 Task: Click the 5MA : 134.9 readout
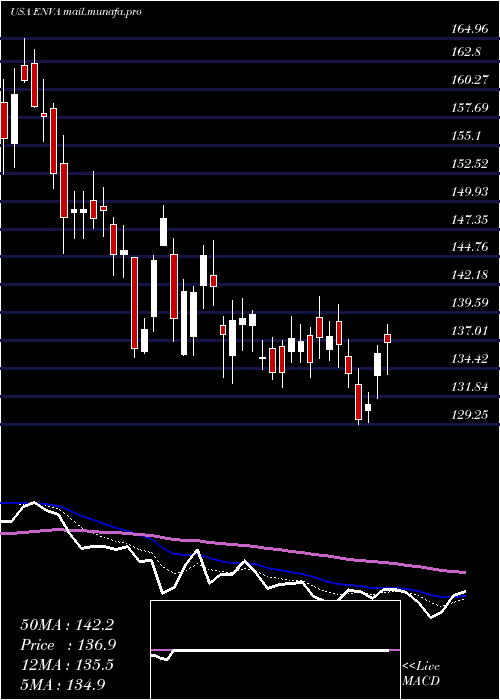64,685
